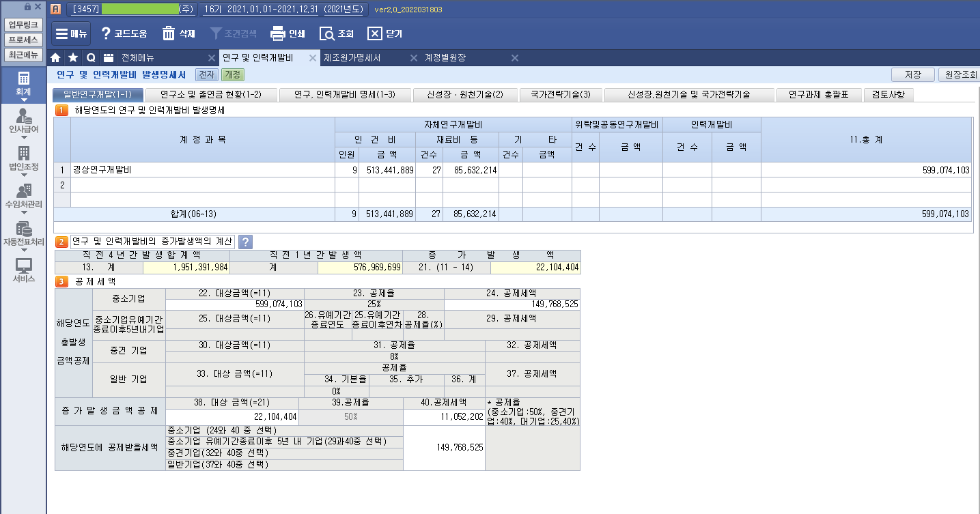Click the 원장조회 button
Image resolution: width=980 pixels, height=514 pixels.
[x=959, y=74]
